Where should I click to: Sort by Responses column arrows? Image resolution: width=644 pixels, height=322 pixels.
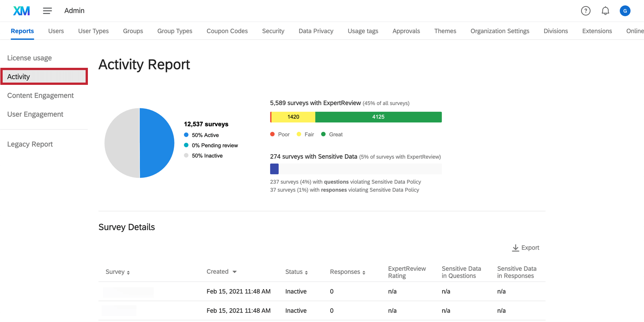click(x=364, y=272)
